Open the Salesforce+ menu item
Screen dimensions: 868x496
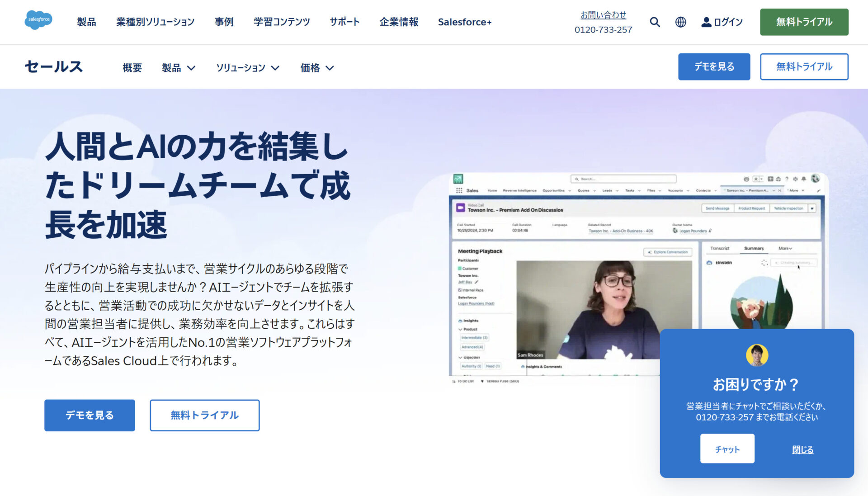(x=464, y=22)
